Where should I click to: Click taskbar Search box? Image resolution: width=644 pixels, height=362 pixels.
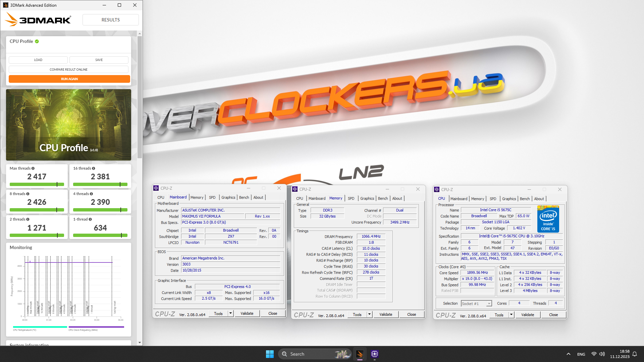[x=315, y=354]
